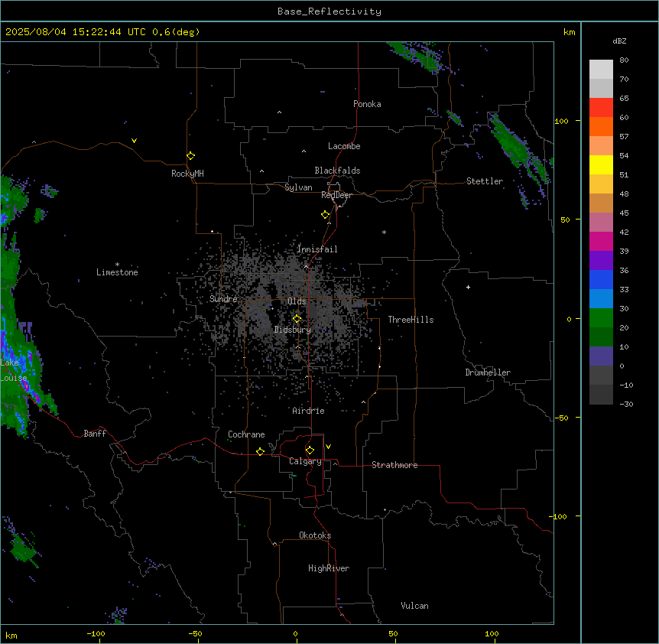Viewport: 659px width, 644px height.
Task: Click the yellow V marker northwest of RockyMH
Action: click(134, 141)
